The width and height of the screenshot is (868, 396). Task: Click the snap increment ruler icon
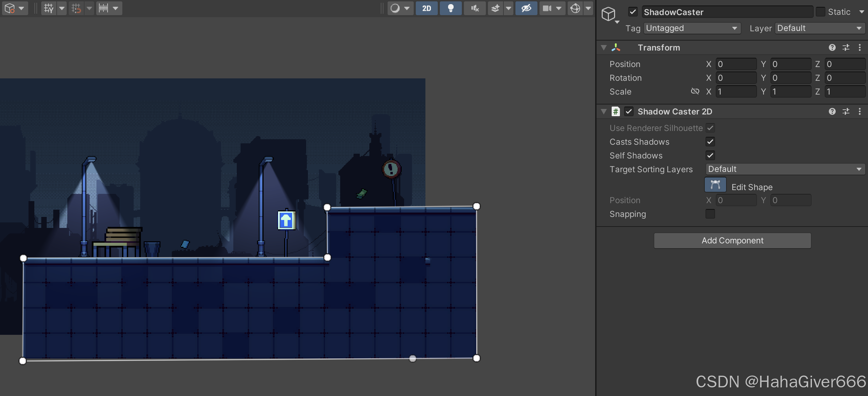pyautogui.click(x=103, y=8)
